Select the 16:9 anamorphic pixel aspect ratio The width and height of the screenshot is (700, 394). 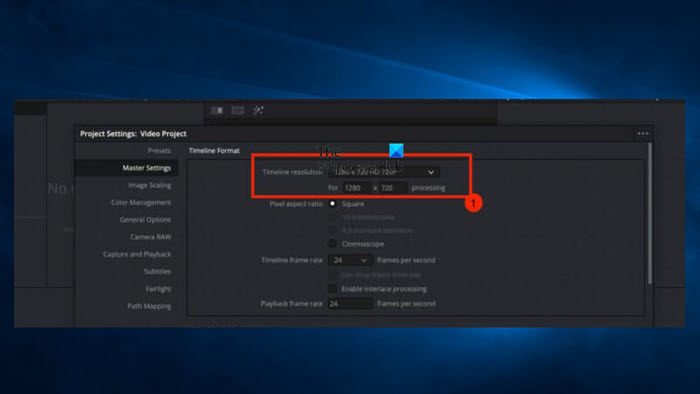point(333,217)
